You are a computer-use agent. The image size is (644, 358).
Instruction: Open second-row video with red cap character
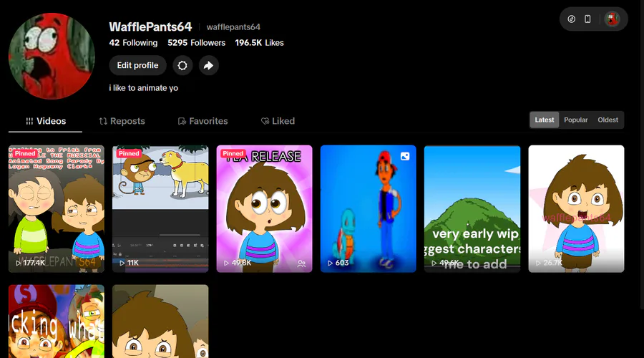click(57, 321)
